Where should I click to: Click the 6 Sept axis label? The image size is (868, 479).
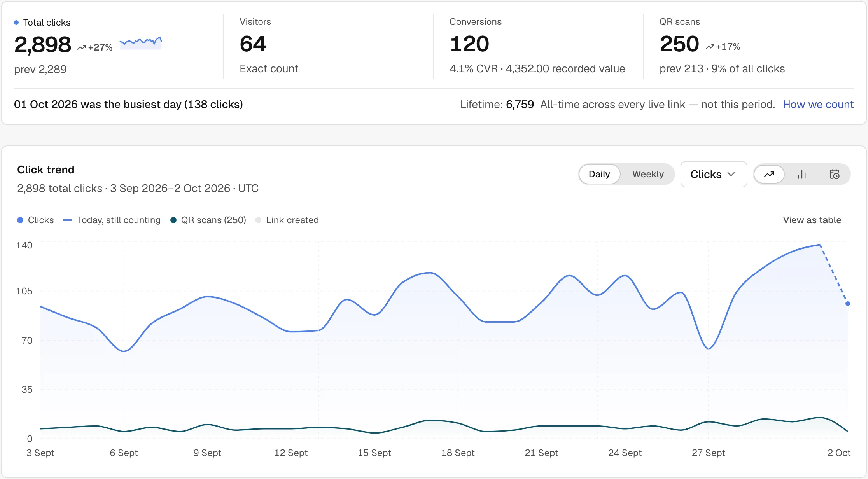point(124,453)
